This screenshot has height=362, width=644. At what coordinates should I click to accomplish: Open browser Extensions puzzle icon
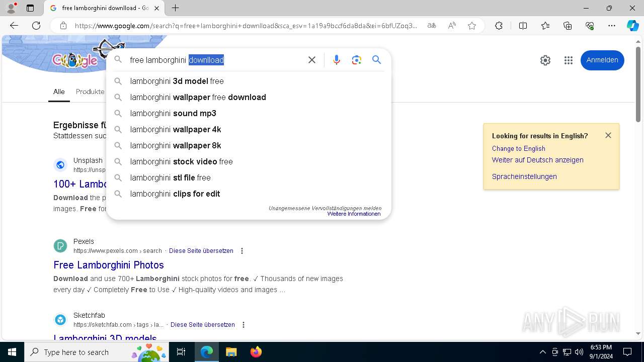[x=499, y=26]
